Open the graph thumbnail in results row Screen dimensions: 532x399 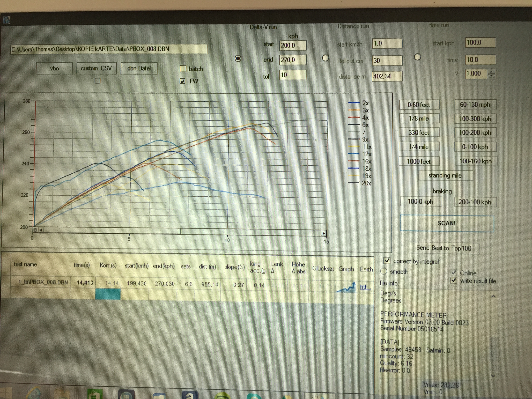[346, 287]
